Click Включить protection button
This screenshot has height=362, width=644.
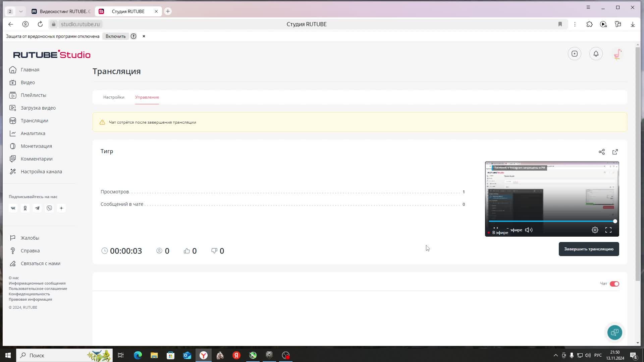coord(115,36)
